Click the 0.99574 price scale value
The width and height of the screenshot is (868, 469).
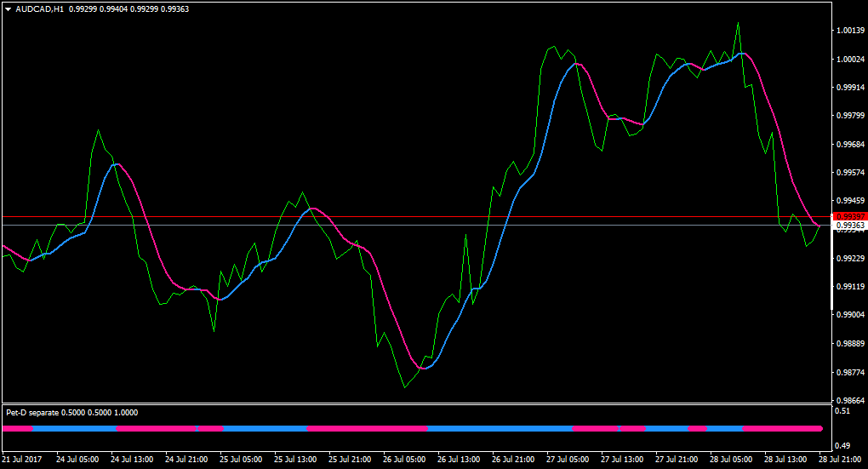point(851,173)
